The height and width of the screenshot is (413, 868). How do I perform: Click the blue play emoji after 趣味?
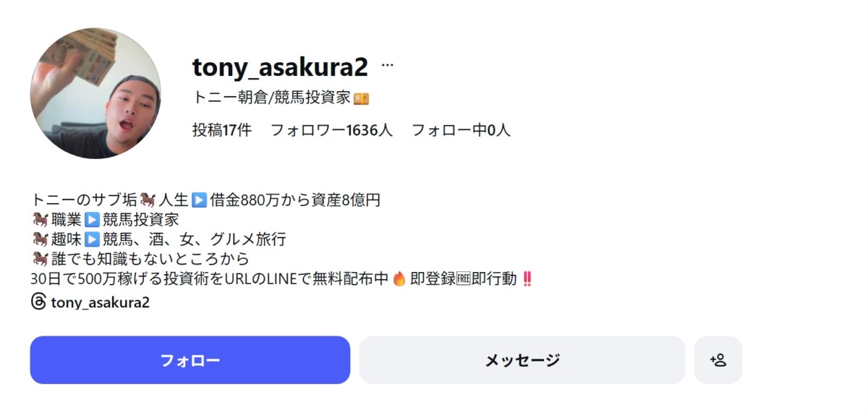[x=91, y=239]
